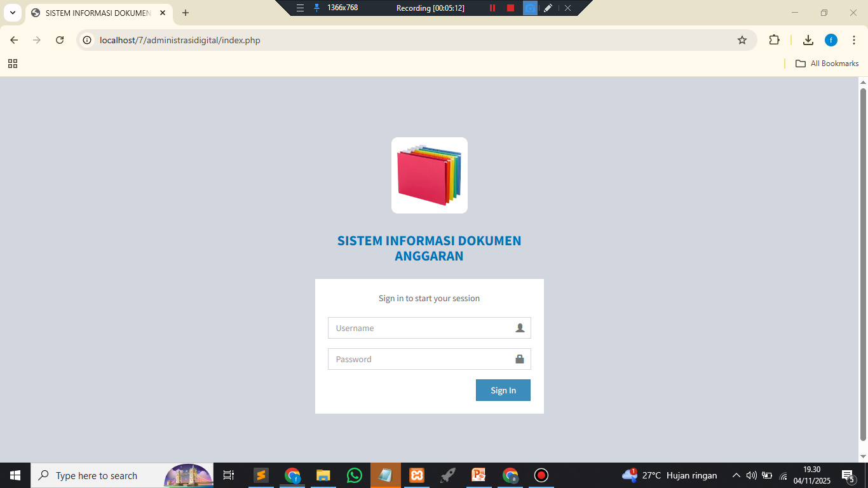Image resolution: width=868 pixels, height=488 pixels.
Task: Expand the tab search dropdown arrow
Action: point(12,13)
